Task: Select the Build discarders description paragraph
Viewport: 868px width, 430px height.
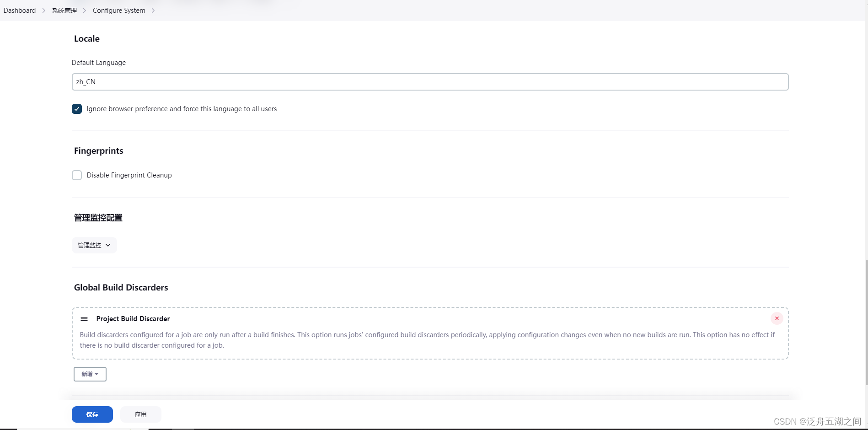Action: coord(427,340)
